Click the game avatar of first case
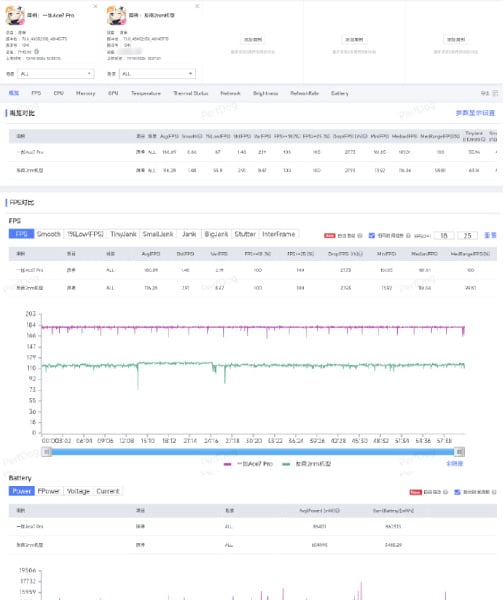The image size is (504, 600). [x=15, y=16]
